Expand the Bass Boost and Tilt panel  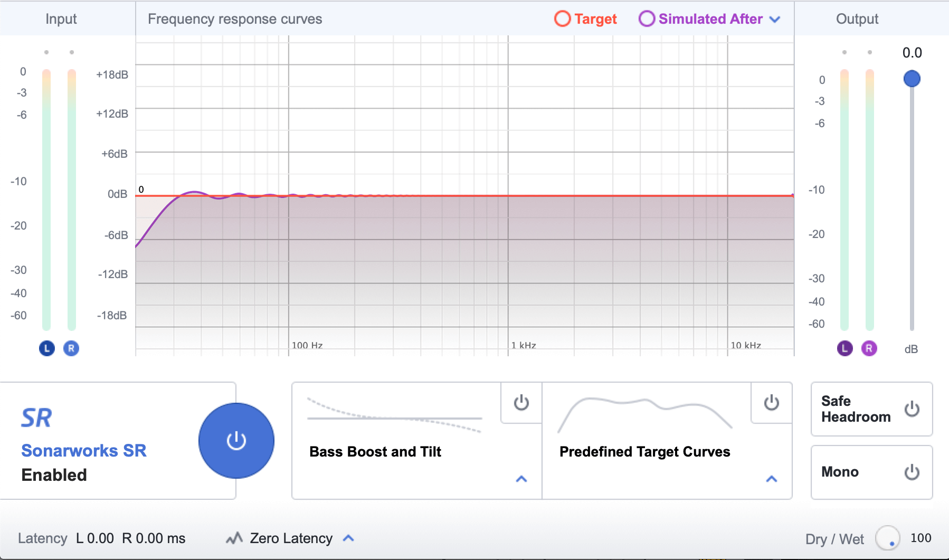click(521, 479)
